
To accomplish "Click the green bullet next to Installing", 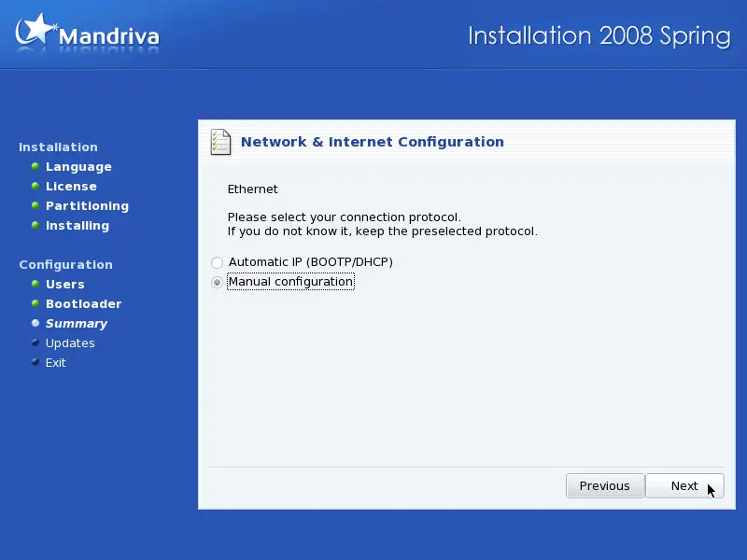I will (x=35, y=225).
